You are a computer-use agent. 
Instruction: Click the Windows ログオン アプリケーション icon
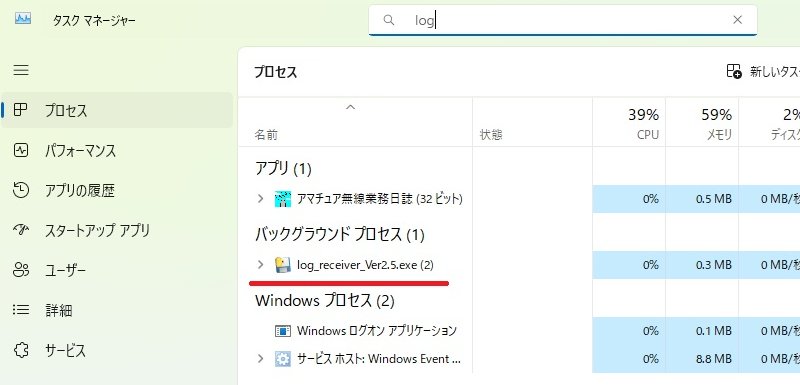(283, 331)
